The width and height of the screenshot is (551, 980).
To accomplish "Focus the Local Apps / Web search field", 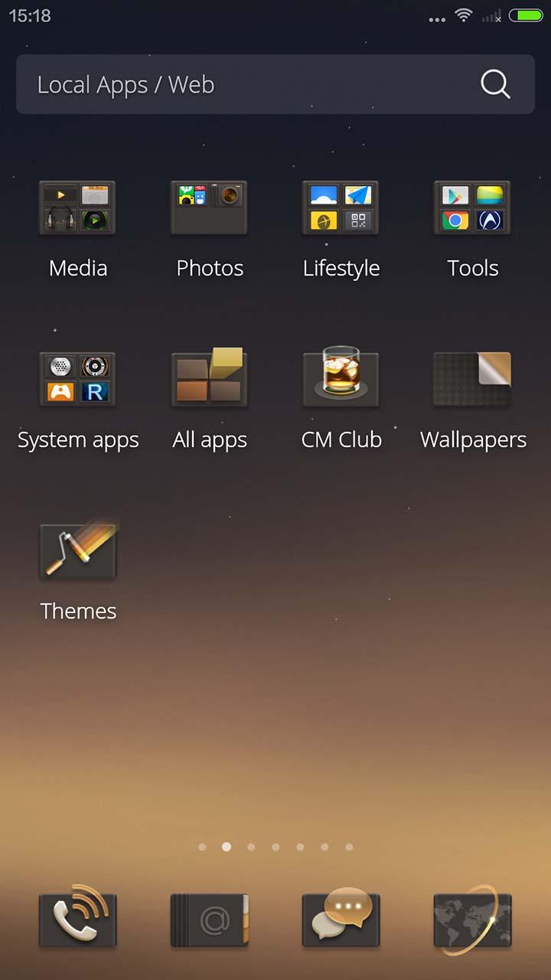I will 275,84.
